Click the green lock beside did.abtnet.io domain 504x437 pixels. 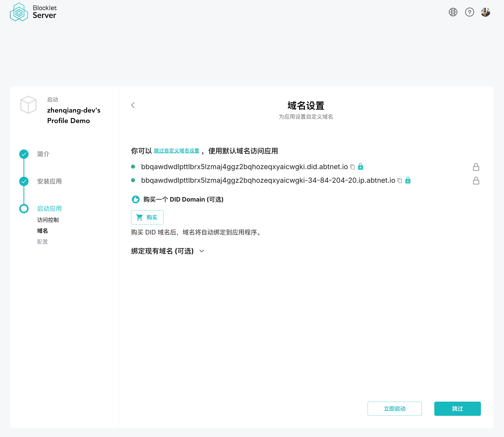pos(360,167)
